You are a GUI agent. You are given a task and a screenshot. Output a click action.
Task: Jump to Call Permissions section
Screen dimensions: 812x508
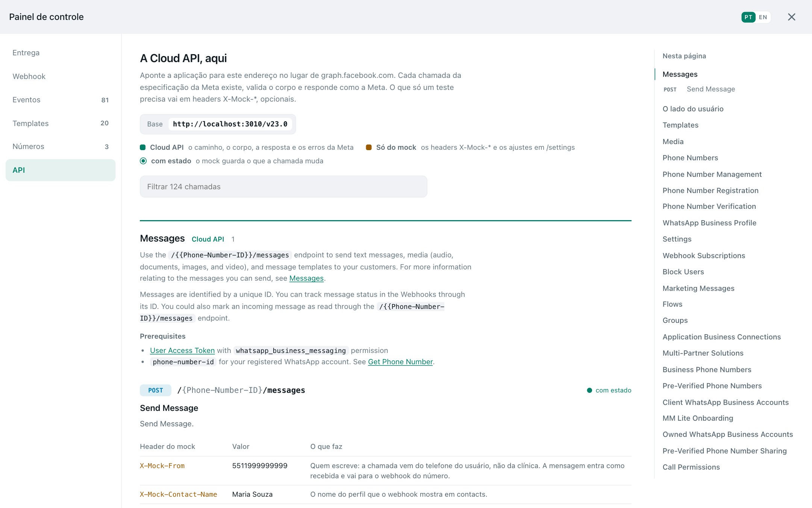691,467
